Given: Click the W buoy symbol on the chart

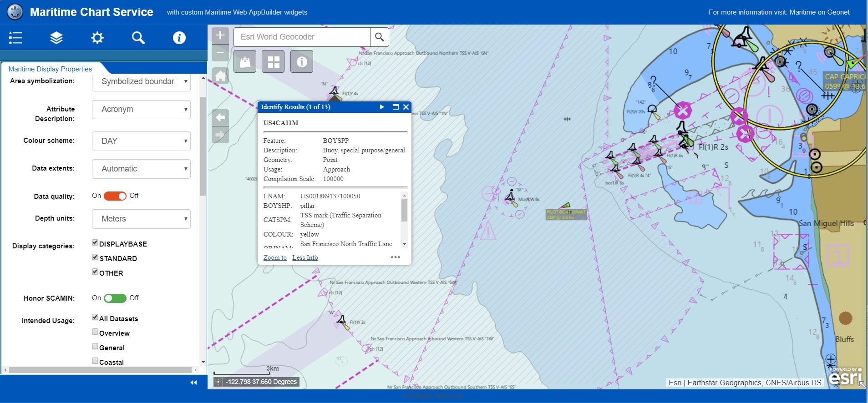Looking at the screenshot, I should pyautogui.click(x=343, y=322).
